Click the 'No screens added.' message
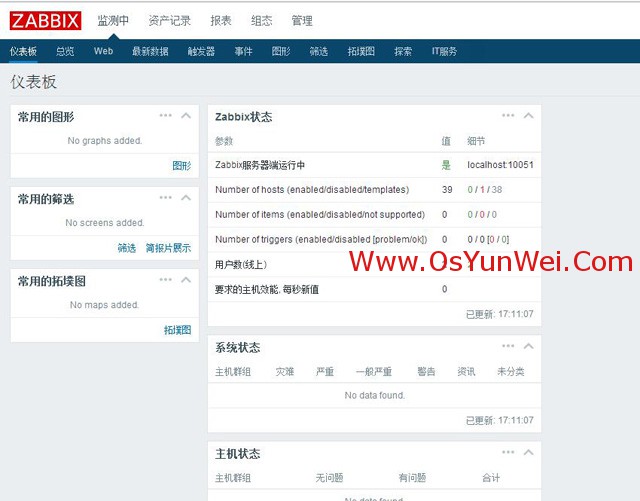 coord(105,223)
